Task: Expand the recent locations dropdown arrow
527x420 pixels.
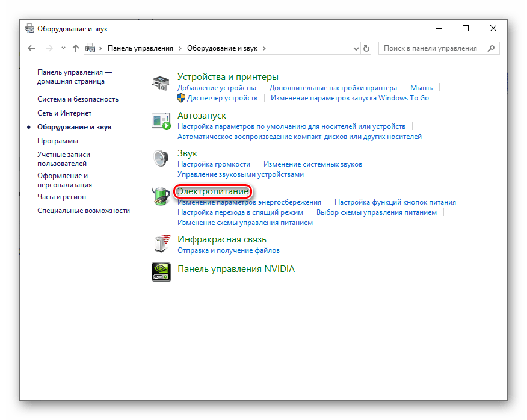Action: pyautogui.click(x=63, y=48)
